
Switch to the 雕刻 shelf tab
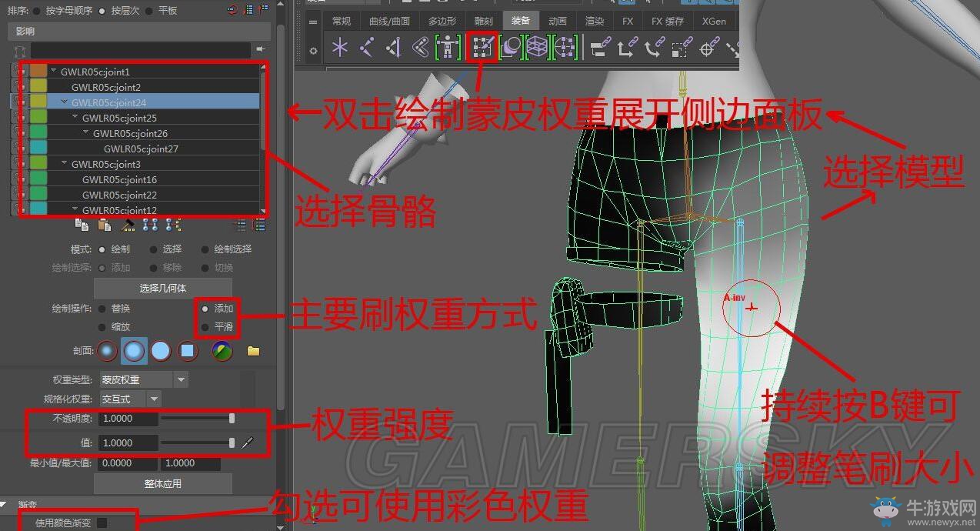483,22
